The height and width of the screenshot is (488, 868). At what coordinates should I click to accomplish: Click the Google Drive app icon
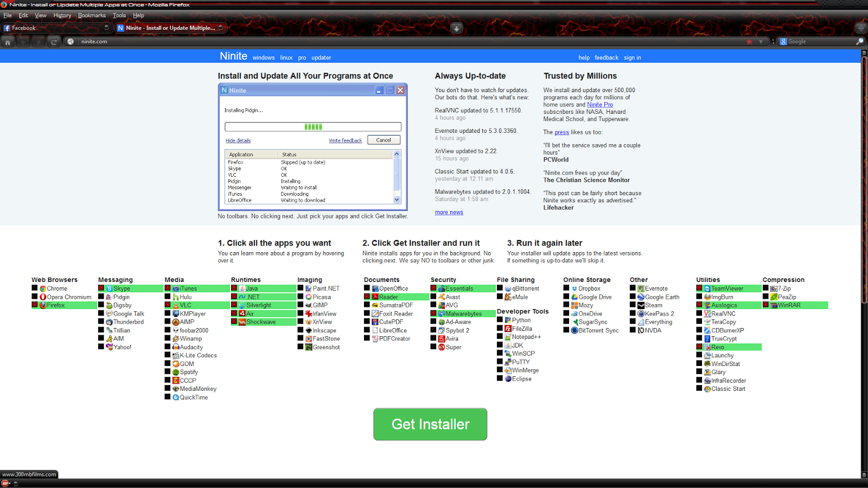click(x=575, y=297)
